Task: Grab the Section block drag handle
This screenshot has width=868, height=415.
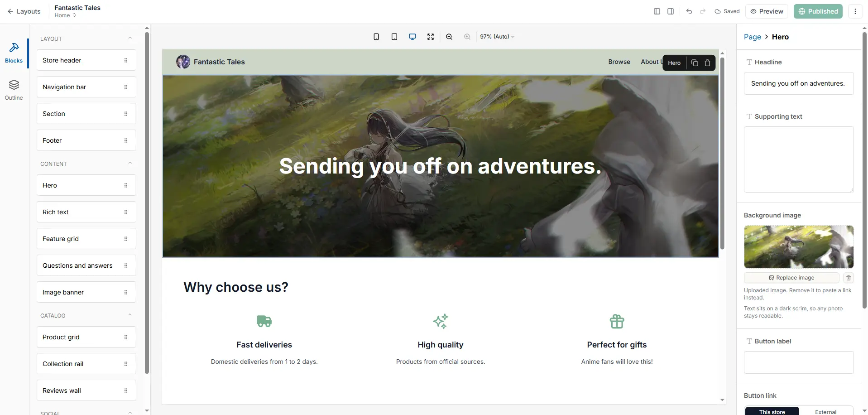Action: pos(126,114)
